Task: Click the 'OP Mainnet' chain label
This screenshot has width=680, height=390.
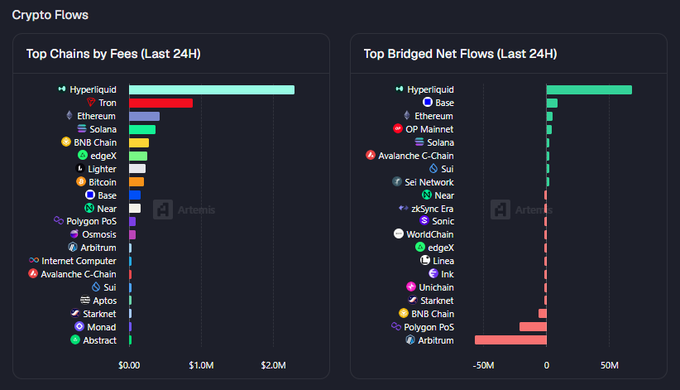Action: pos(429,129)
